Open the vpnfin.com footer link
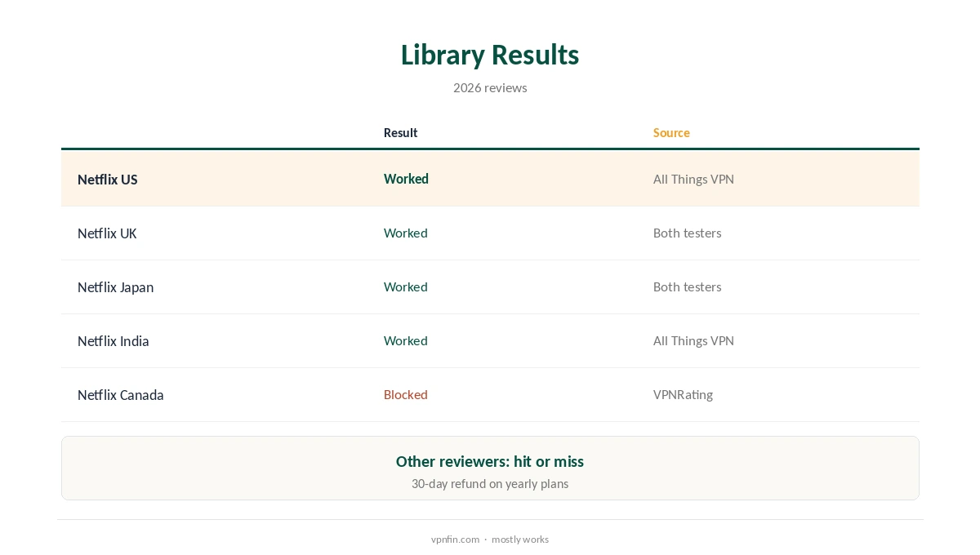Viewport: 980px width, 555px height. pos(455,539)
